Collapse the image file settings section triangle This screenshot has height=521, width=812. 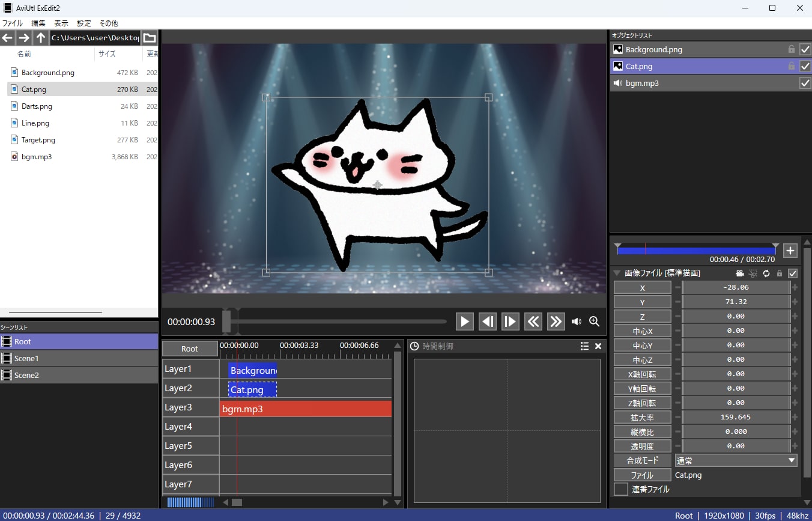(617, 273)
